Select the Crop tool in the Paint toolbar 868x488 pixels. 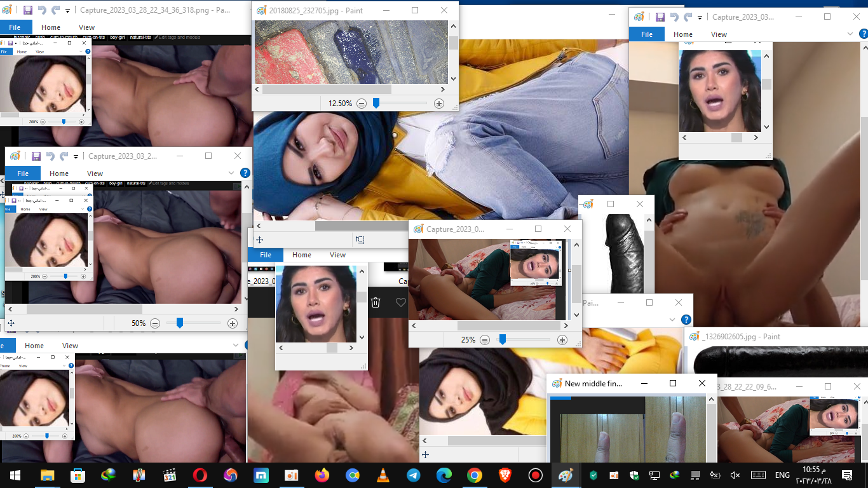pos(360,240)
